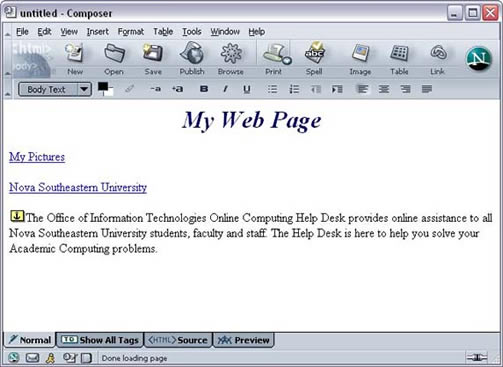Click the Nova Southeastern University link
Viewport: 503px width, 367px height.
[78, 187]
